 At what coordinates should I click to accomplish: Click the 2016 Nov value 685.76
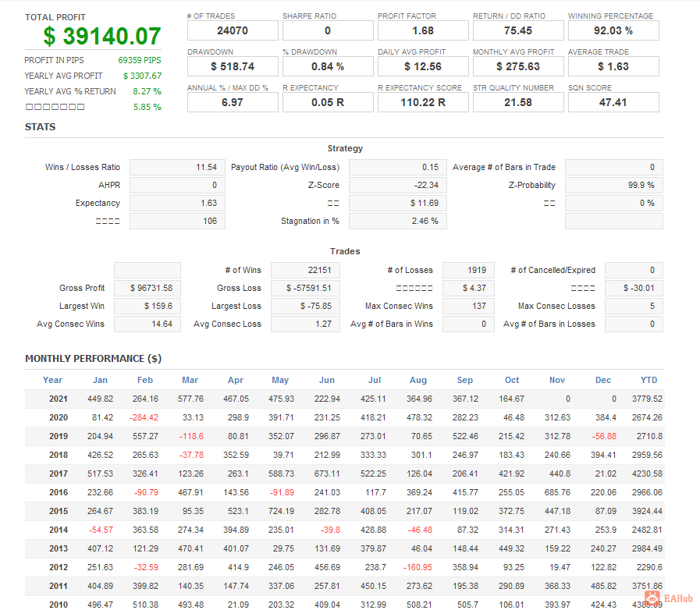(558, 493)
